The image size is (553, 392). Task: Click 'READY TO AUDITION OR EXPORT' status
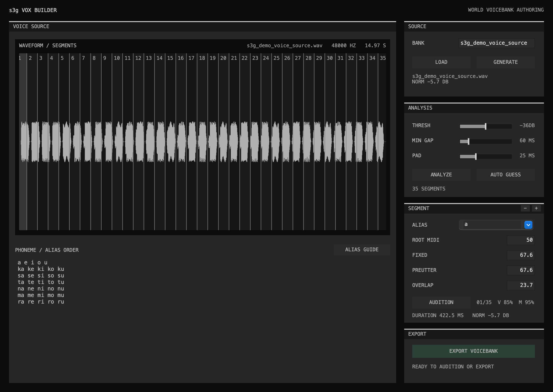point(453,367)
